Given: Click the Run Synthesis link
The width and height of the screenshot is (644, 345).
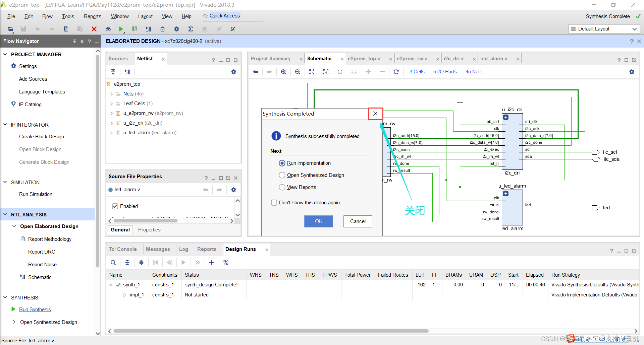Looking at the screenshot, I should (35, 309).
